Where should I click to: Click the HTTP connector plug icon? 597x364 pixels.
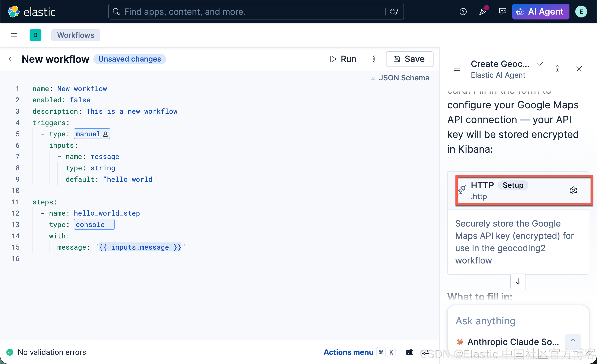pyautogui.click(x=462, y=189)
